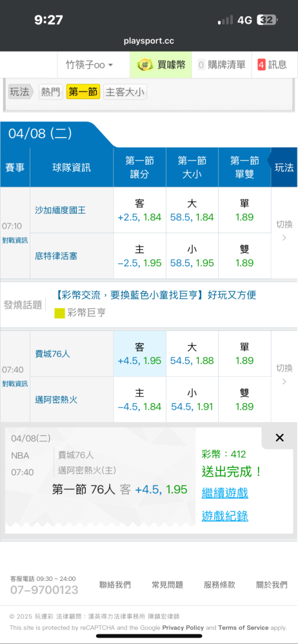Image resolution: width=298 pixels, height=644 pixels.
Task: Click the yellow square beside 彩幣巨亨
Action: (x=60, y=314)
